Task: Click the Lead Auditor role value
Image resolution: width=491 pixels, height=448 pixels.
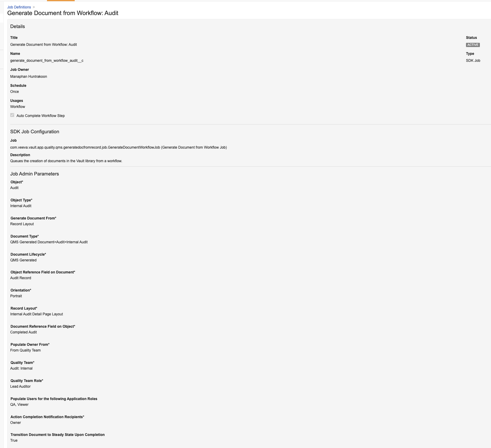Action: pos(20,386)
